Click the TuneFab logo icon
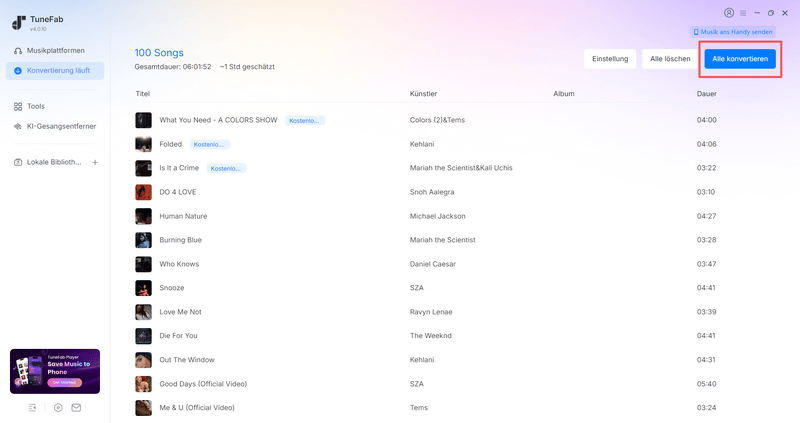The width and height of the screenshot is (800, 423). (18, 22)
